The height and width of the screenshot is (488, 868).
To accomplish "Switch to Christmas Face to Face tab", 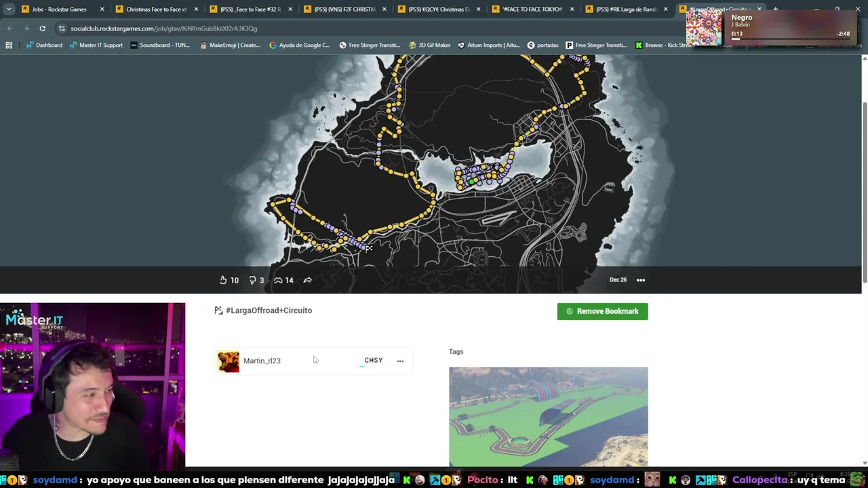I will pos(155,9).
